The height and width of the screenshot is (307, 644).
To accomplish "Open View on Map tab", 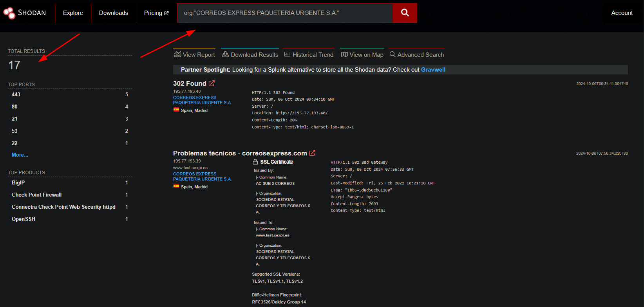I will (x=362, y=54).
